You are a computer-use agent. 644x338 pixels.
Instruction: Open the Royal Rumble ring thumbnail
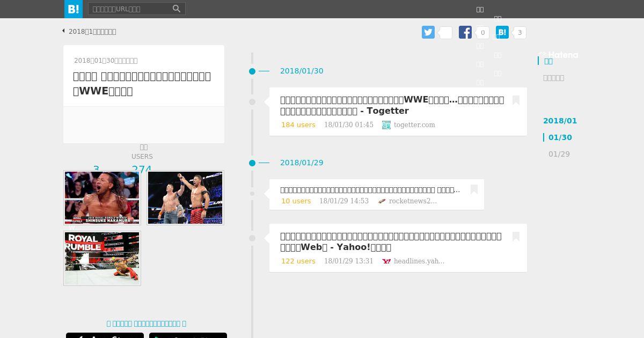(102, 258)
